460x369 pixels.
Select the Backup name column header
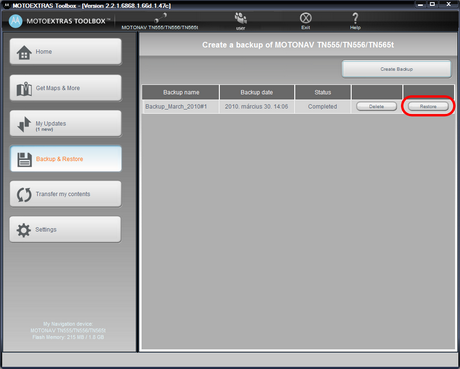click(181, 92)
